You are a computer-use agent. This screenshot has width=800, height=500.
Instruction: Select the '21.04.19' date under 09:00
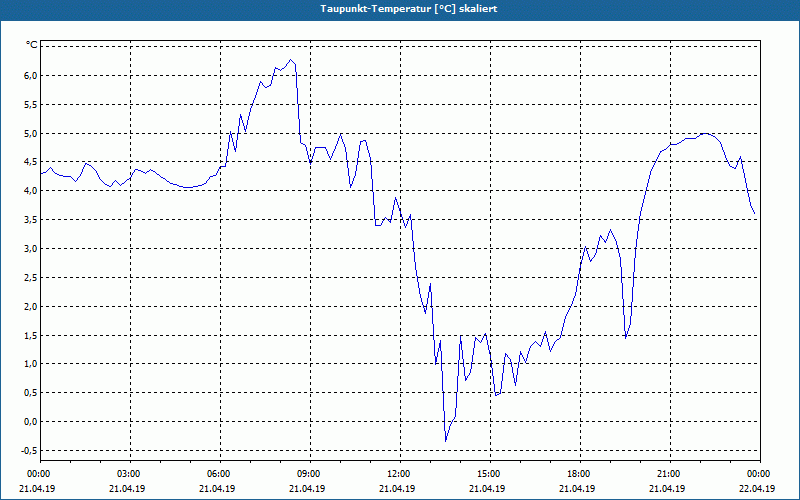click(x=307, y=488)
